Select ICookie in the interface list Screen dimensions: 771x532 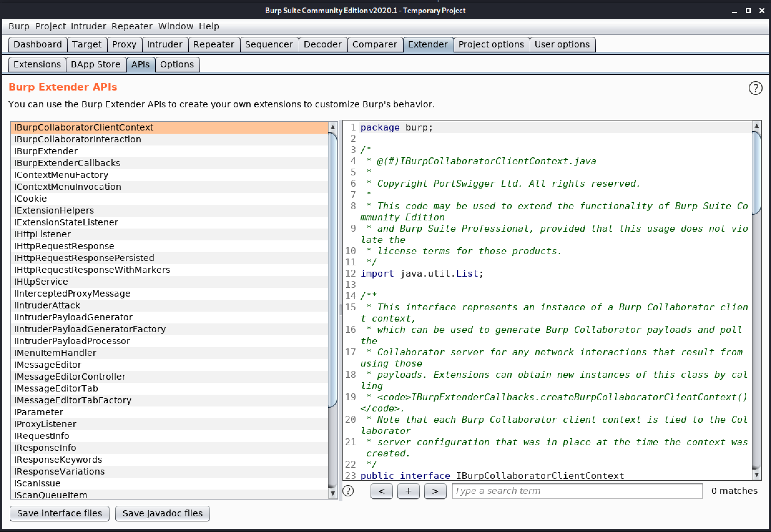pos(169,198)
